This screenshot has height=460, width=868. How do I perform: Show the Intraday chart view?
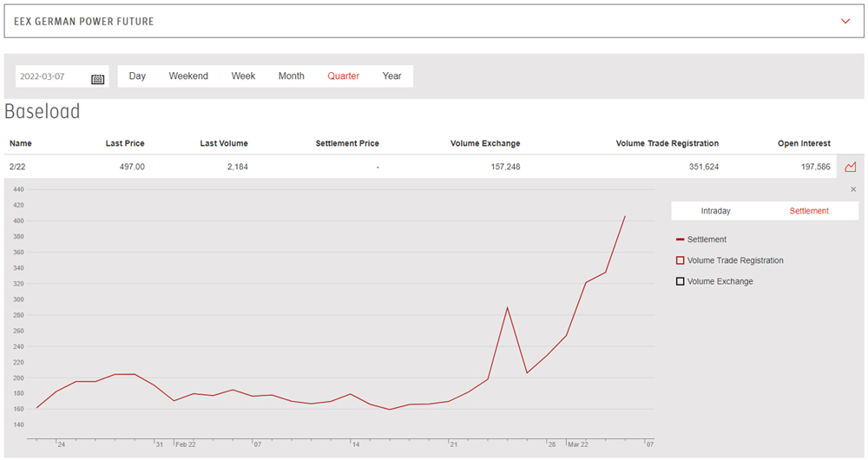click(x=715, y=211)
